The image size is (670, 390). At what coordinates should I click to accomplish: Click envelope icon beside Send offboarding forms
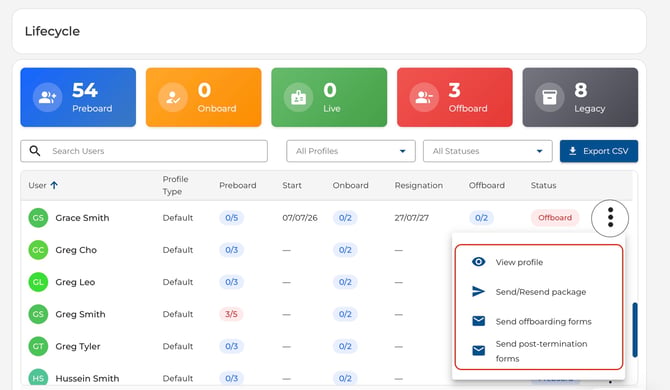479,321
